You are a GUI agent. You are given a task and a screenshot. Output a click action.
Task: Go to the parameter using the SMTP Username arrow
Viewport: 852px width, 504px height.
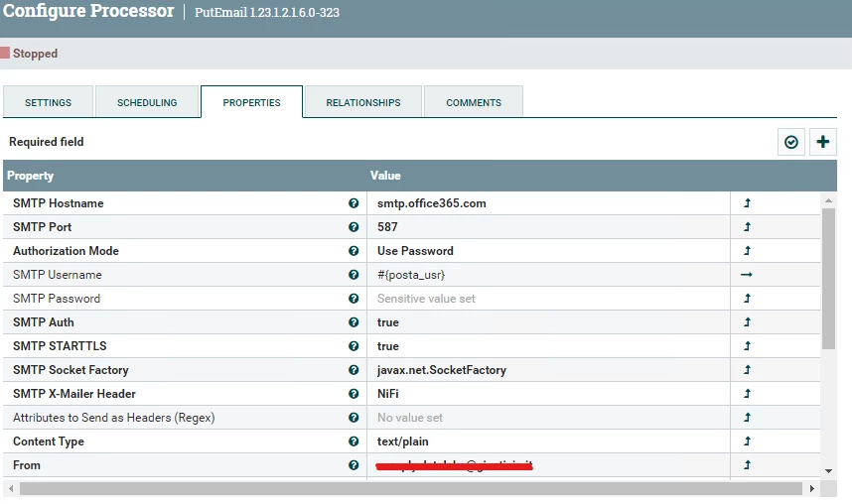point(747,275)
